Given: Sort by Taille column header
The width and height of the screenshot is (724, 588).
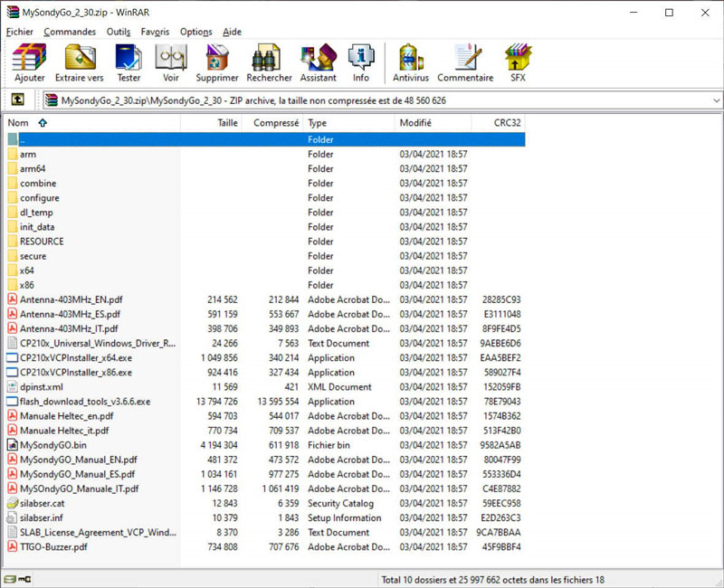Looking at the screenshot, I should click(x=211, y=123).
